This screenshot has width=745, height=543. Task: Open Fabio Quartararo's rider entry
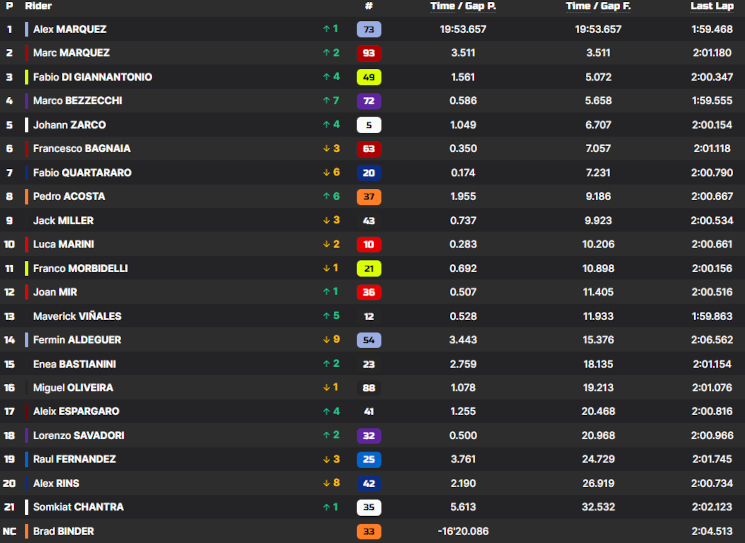tap(82, 172)
